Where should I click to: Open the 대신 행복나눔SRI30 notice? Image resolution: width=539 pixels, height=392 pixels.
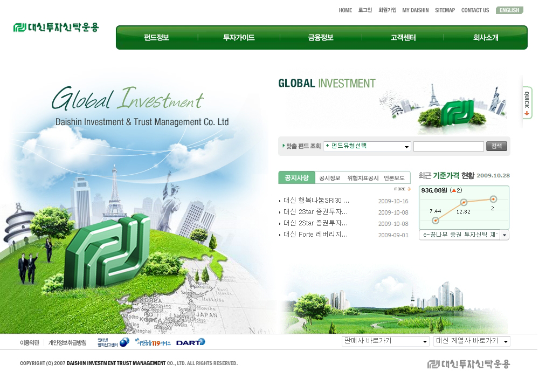(x=316, y=201)
